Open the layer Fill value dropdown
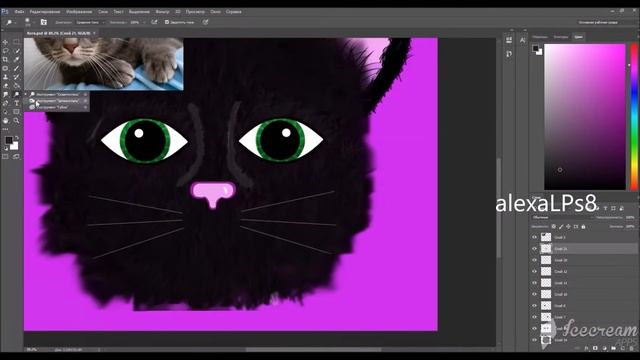This screenshot has width=640, height=360. [x=630, y=227]
